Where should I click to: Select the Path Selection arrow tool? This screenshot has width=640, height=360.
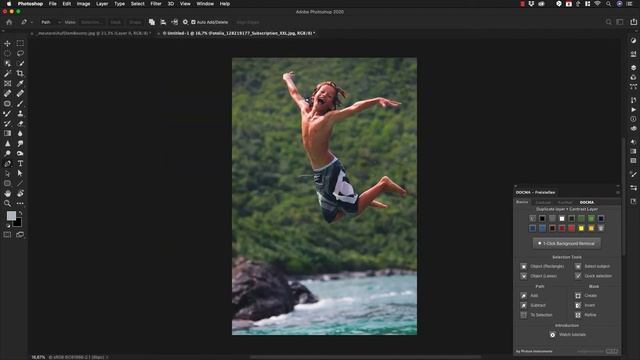click(20, 173)
